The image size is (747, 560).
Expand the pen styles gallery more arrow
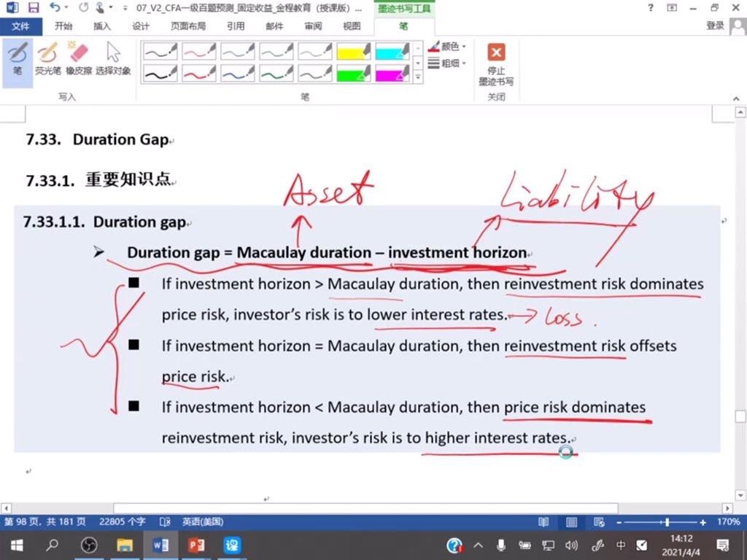pos(418,77)
